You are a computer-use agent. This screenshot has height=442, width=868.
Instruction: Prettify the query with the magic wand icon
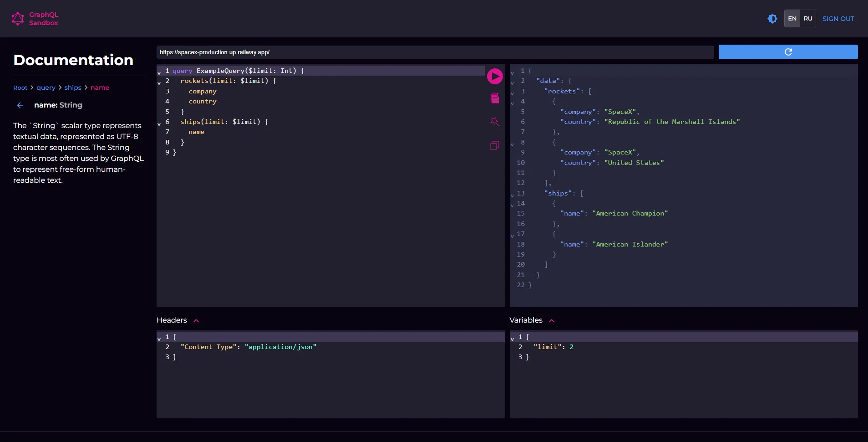click(495, 121)
